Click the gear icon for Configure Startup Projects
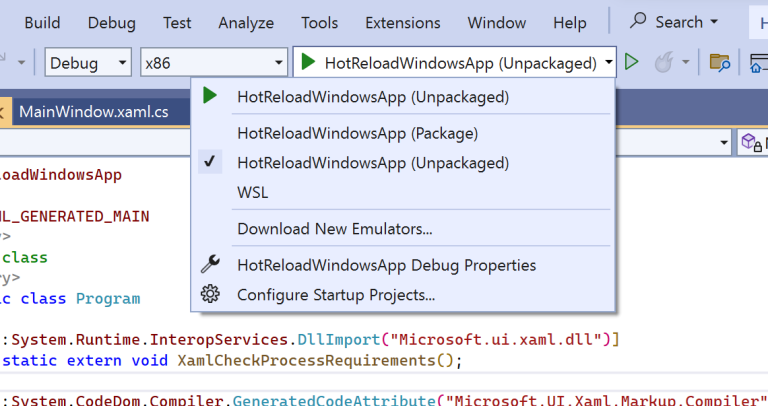Screen dimensions: 768x406 [210, 295]
